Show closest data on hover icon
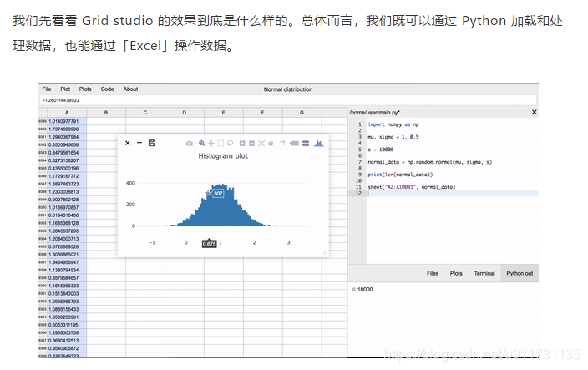This screenshot has width=588, height=370. coord(294,143)
